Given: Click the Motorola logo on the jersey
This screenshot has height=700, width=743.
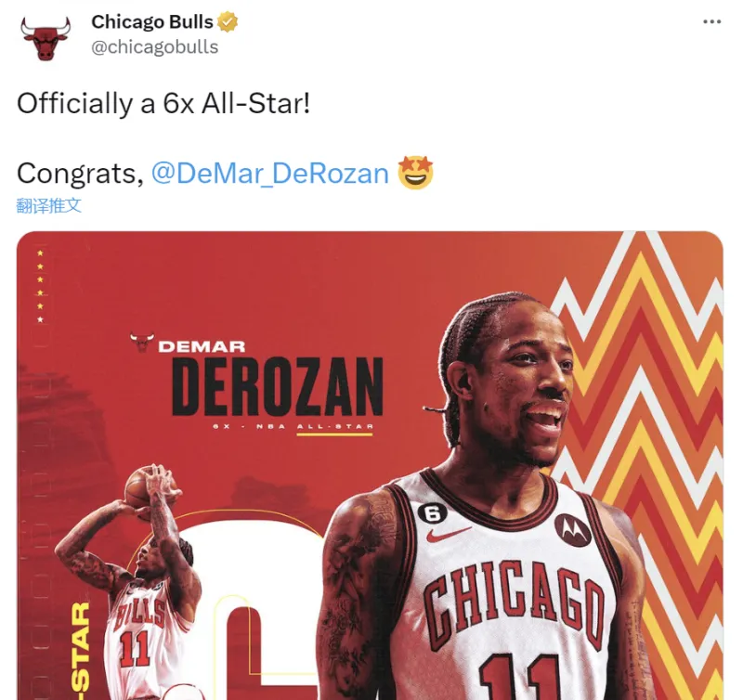Looking at the screenshot, I should pos(572,529).
